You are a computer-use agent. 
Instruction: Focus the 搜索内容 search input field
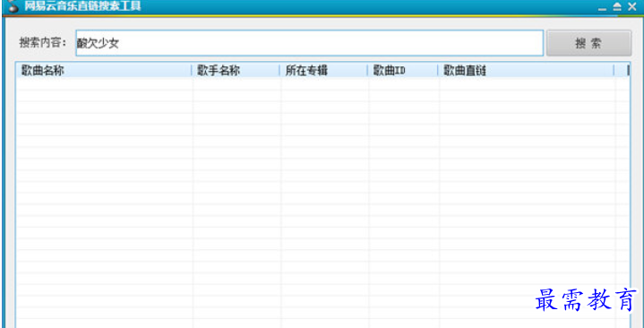310,43
